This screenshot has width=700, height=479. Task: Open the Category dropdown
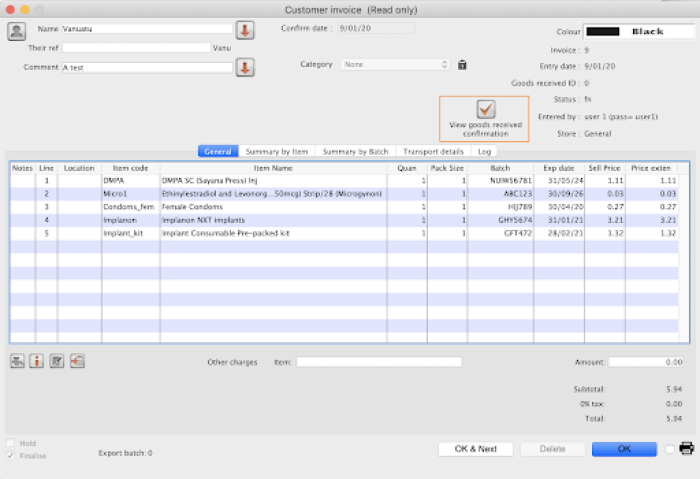[396, 65]
